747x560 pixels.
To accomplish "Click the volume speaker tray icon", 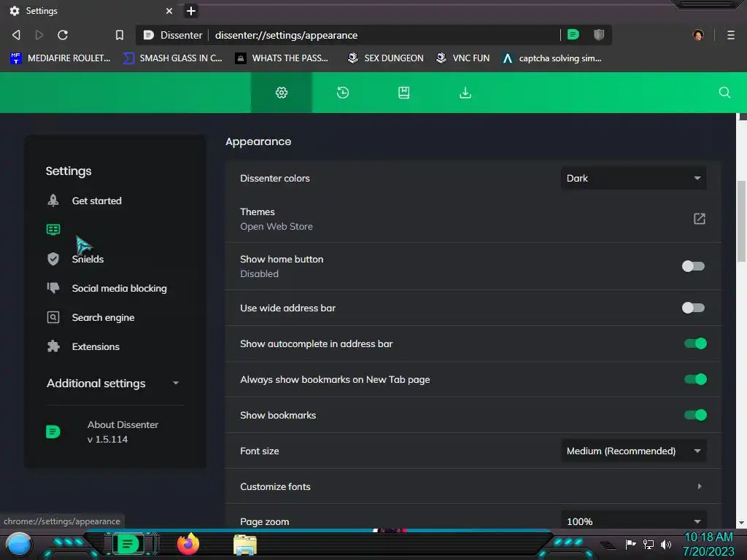I will (x=665, y=544).
